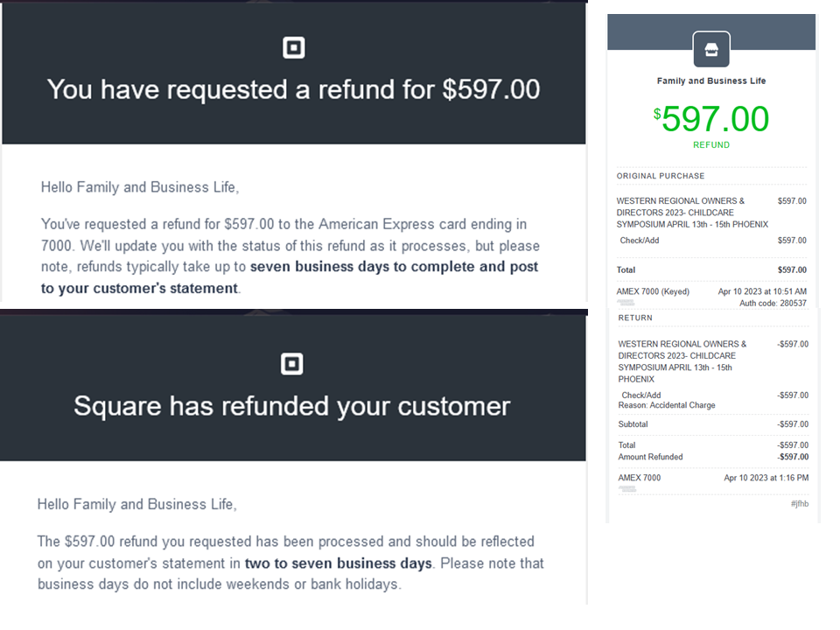Viewport: 840px width, 630px height.
Task: Click the 'Apr 10 2023 at 1:16 PM' timestamp
Action: point(766,478)
